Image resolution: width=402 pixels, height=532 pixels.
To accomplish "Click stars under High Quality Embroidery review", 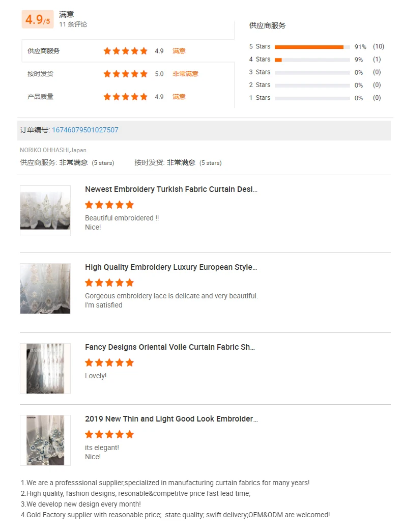I will 109,283.
